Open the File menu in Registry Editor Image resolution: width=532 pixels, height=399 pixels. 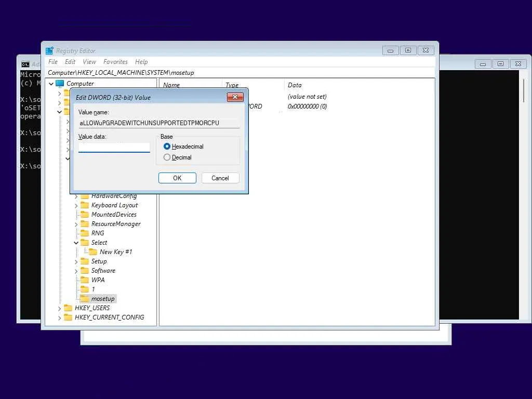tap(53, 62)
